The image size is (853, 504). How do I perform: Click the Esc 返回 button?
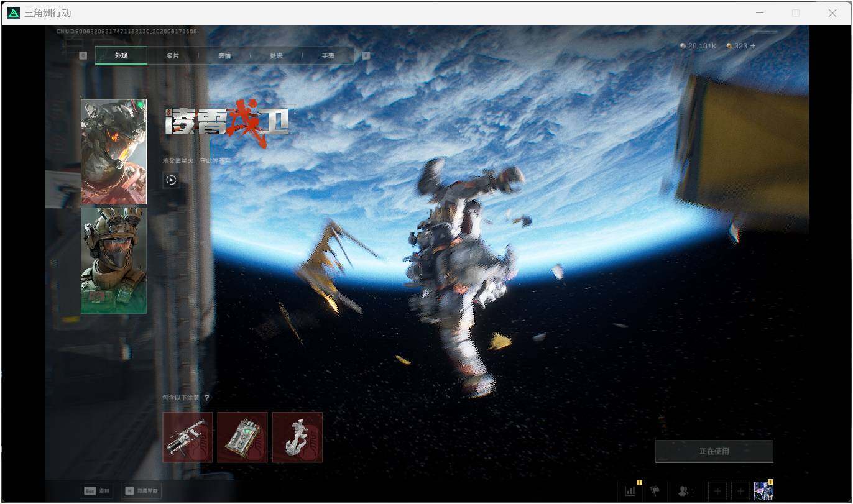98,491
